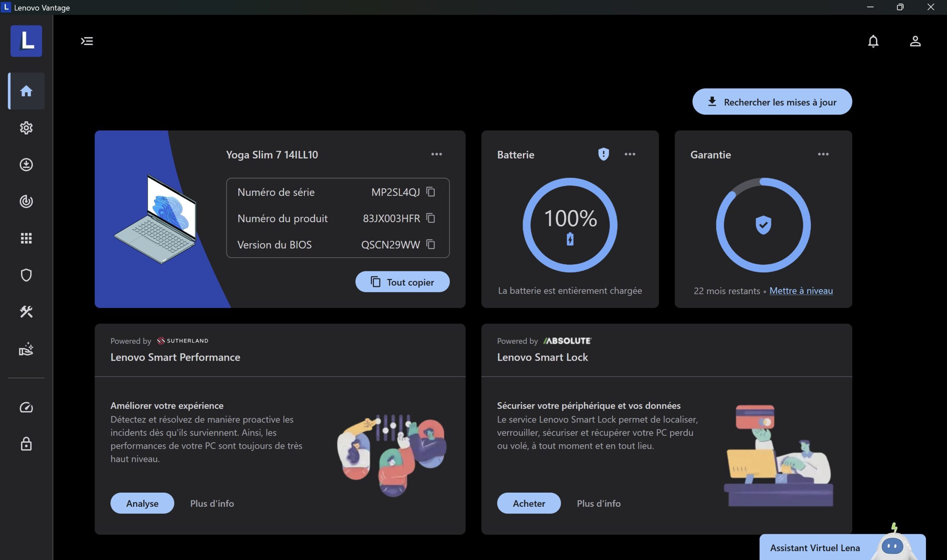This screenshot has width=947, height=560.
Task: Open system update download icon in sidebar
Action: 26,164
